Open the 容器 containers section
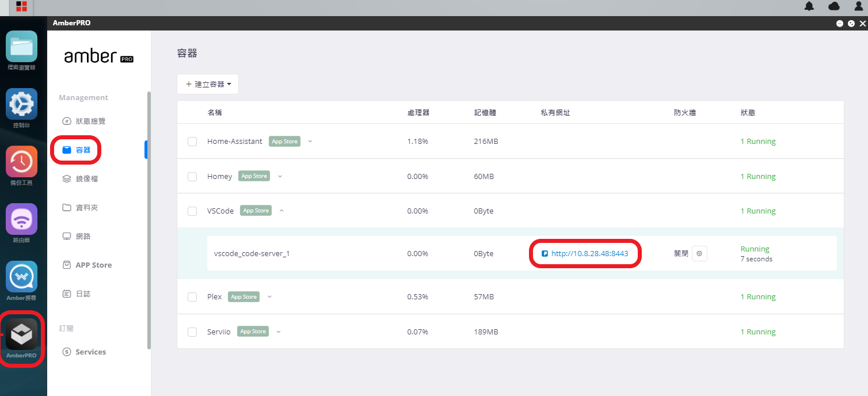The width and height of the screenshot is (868, 396). 77,150
